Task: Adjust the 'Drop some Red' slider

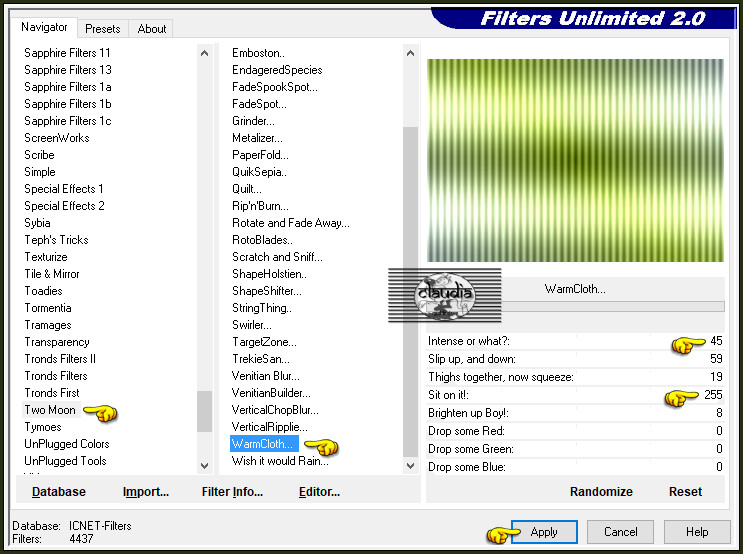Action: pos(575,431)
